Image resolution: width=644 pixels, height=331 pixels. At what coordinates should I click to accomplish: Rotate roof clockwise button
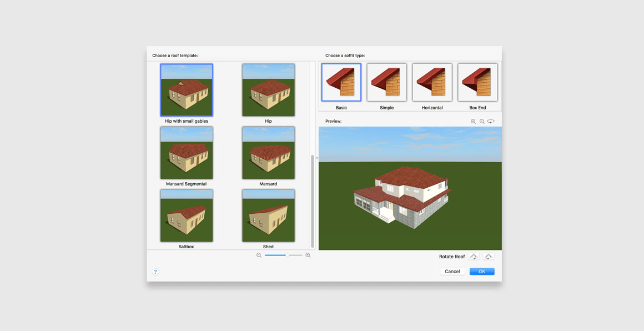click(489, 256)
